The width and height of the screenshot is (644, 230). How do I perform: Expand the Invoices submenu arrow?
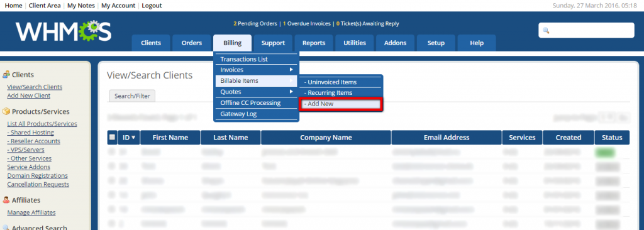coord(291,70)
